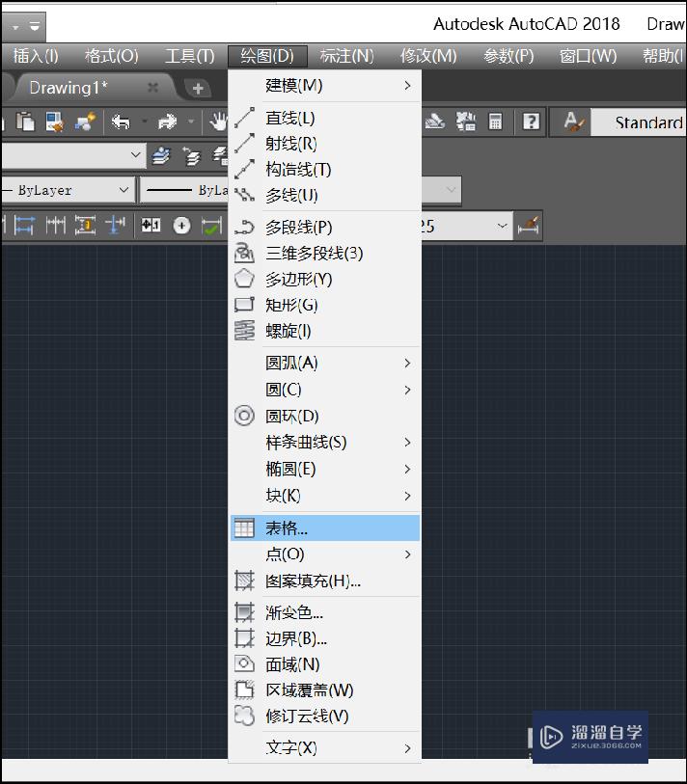Add a new drawing tab with plus button
The width and height of the screenshot is (687, 784).
click(198, 88)
